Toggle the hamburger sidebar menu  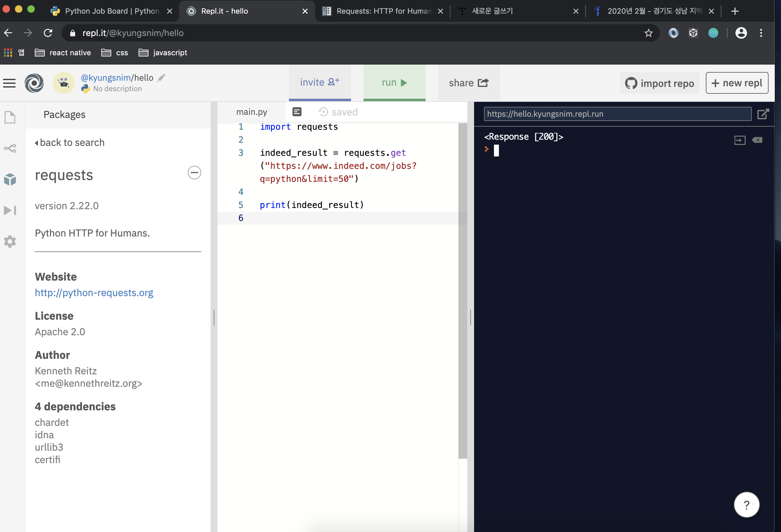click(x=9, y=83)
